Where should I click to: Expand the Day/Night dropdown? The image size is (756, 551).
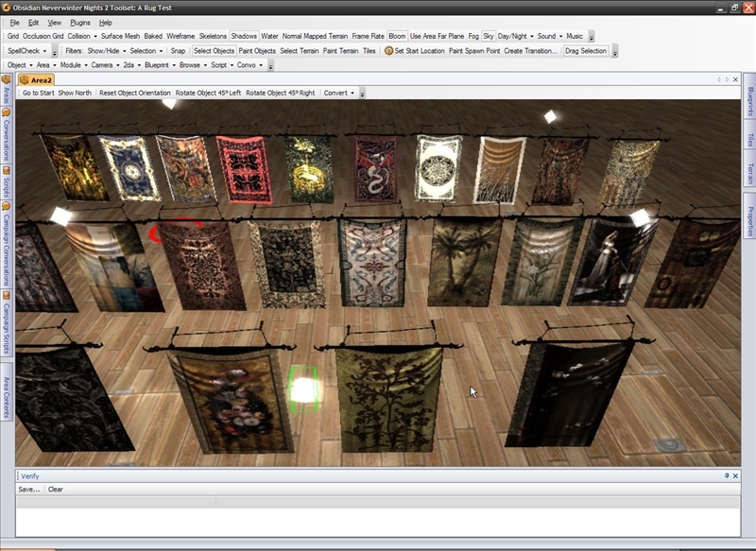point(515,36)
